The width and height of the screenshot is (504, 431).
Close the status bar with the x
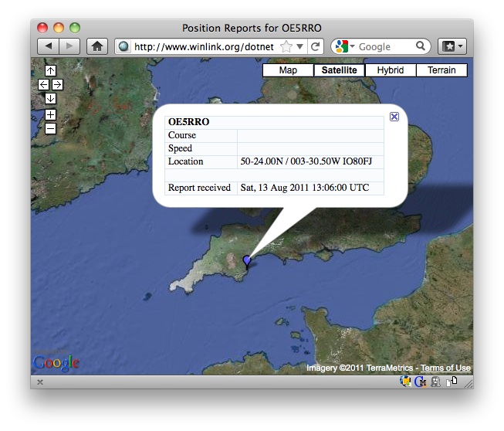tap(40, 382)
